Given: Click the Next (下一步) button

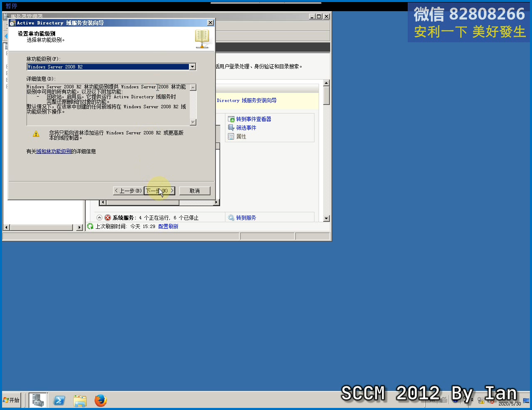Looking at the screenshot, I should pyautogui.click(x=160, y=191).
